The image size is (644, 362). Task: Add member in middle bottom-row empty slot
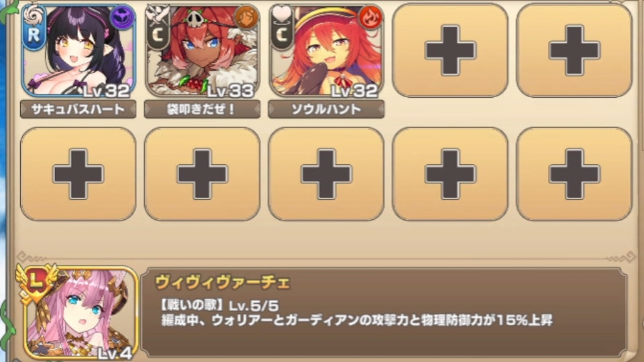point(326,174)
